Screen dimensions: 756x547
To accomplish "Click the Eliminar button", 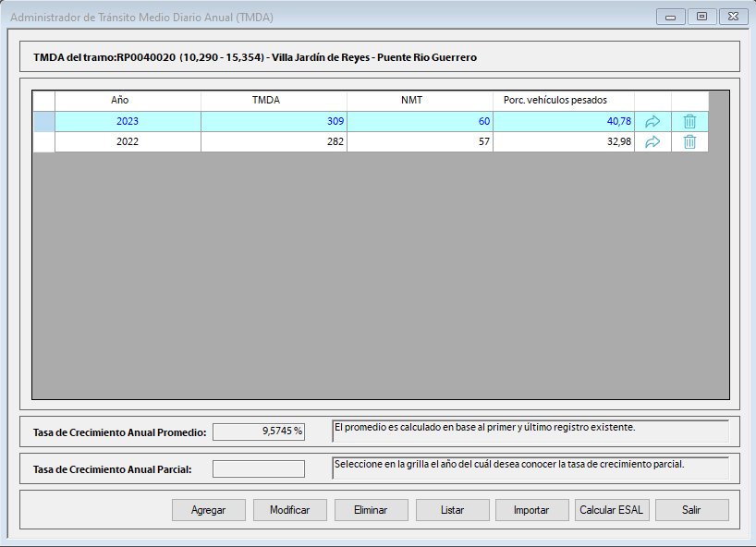I will [372, 510].
